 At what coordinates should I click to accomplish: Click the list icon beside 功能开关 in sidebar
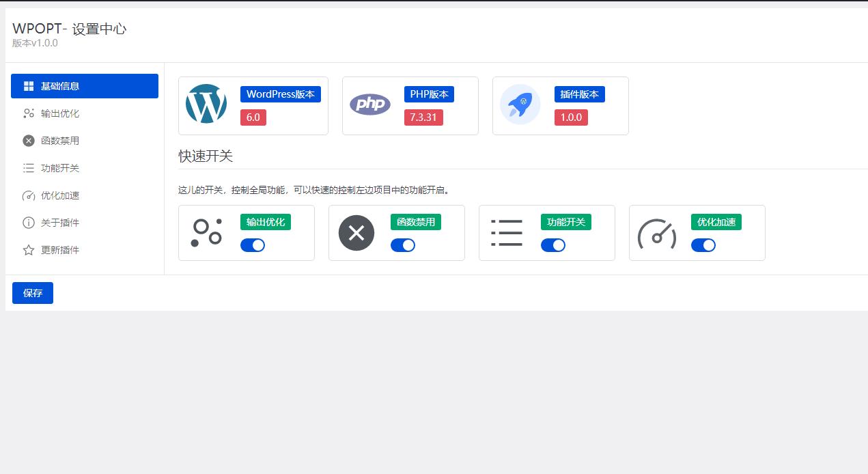pos(29,168)
